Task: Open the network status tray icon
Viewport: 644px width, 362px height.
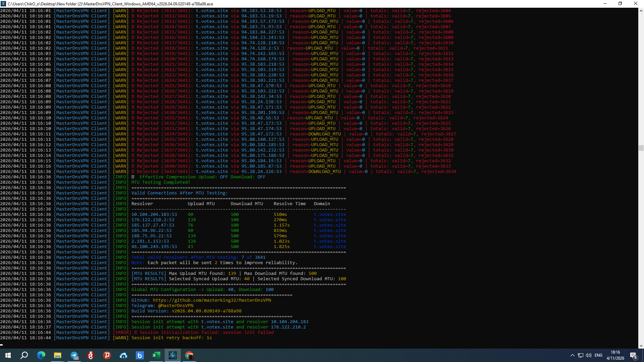Action: (581, 355)
